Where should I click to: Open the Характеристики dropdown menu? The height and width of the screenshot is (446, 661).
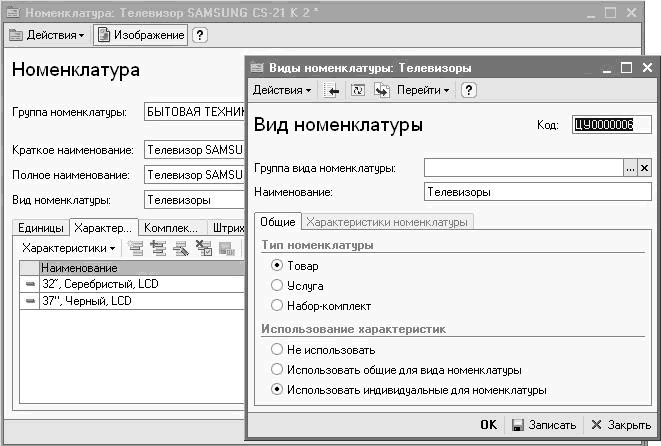pyautogui.click(x=69, y=248)
